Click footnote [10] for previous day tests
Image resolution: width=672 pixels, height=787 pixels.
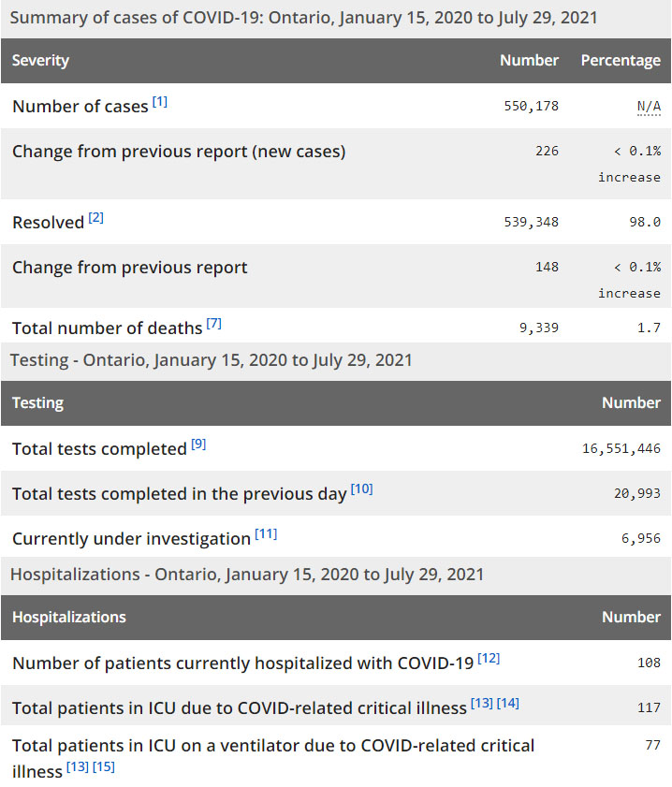361,488
